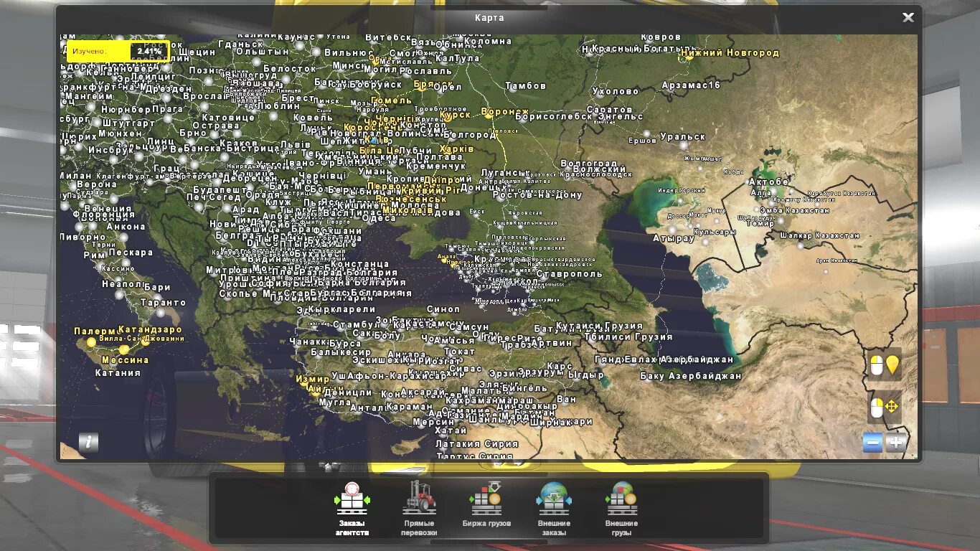Select Шалкар Казахстан label
This screenshot has width=980, height=551.
tap(819, 235)
